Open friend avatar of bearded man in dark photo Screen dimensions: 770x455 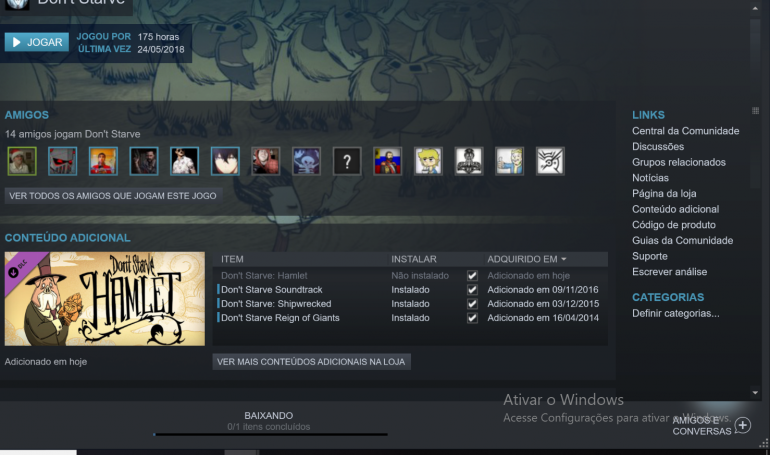click(x=144, y=161)
